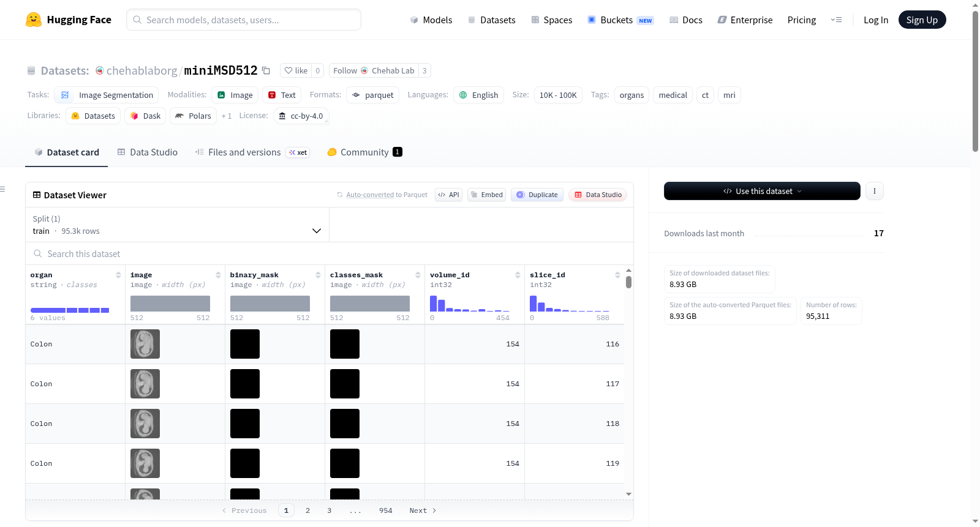
Task: Switch to the Dataset card tab
Action: click(x=67, y=152)
